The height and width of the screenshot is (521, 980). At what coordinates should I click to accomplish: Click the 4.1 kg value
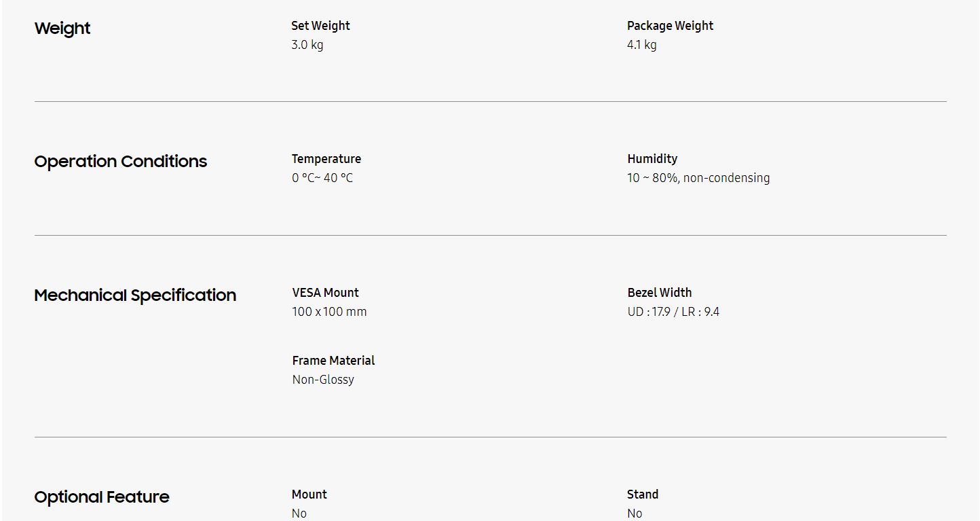[641, 45]
